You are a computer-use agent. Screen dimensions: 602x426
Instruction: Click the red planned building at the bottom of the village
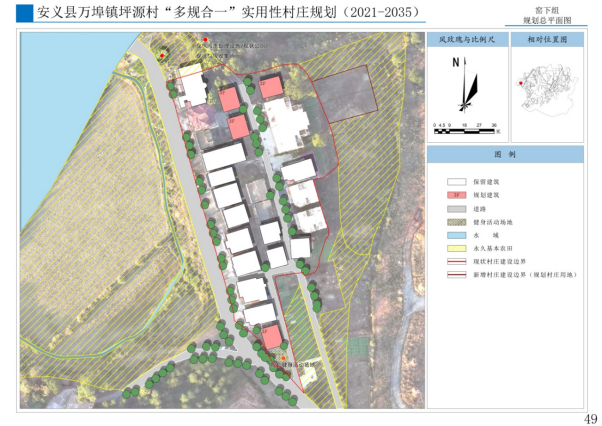pos(271,335)
